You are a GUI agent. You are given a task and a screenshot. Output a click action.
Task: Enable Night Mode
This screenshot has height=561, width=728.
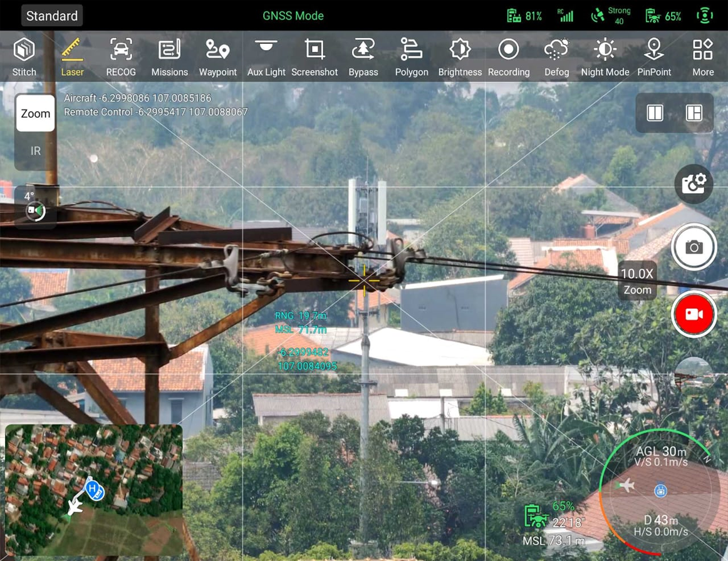click(x=605, y=56)
